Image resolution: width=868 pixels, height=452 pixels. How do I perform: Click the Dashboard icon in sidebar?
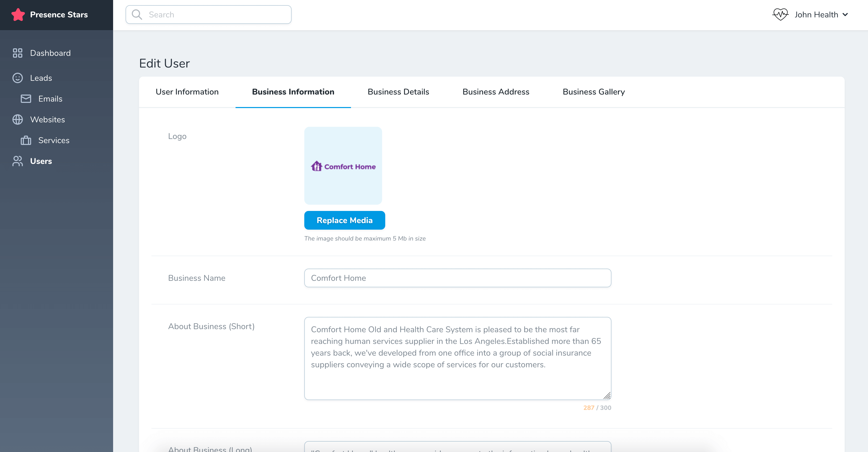click(18, 53)
